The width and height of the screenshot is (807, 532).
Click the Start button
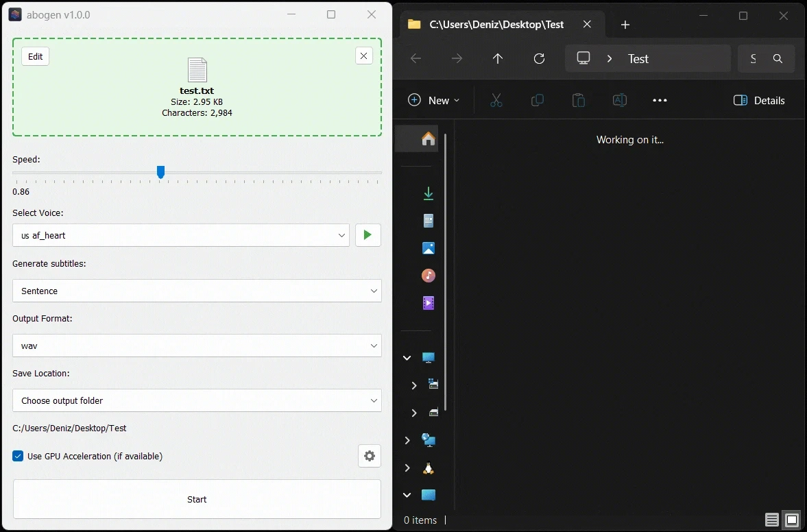tap(197, 499)
